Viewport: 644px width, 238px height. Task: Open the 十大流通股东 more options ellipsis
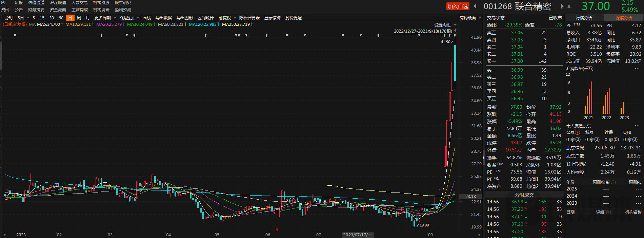coord(637,126)
